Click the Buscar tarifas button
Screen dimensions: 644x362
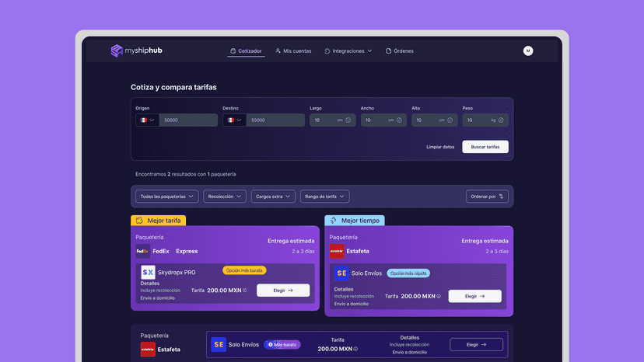(x=485, y=147)
